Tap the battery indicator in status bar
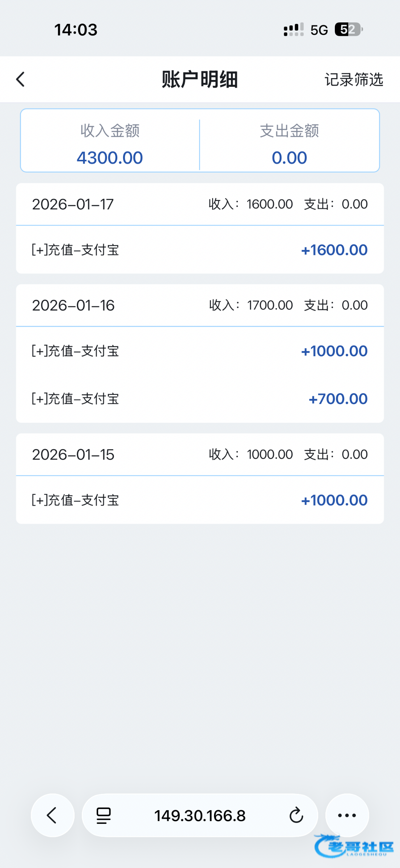400x868 pixels. pos(348,30)
